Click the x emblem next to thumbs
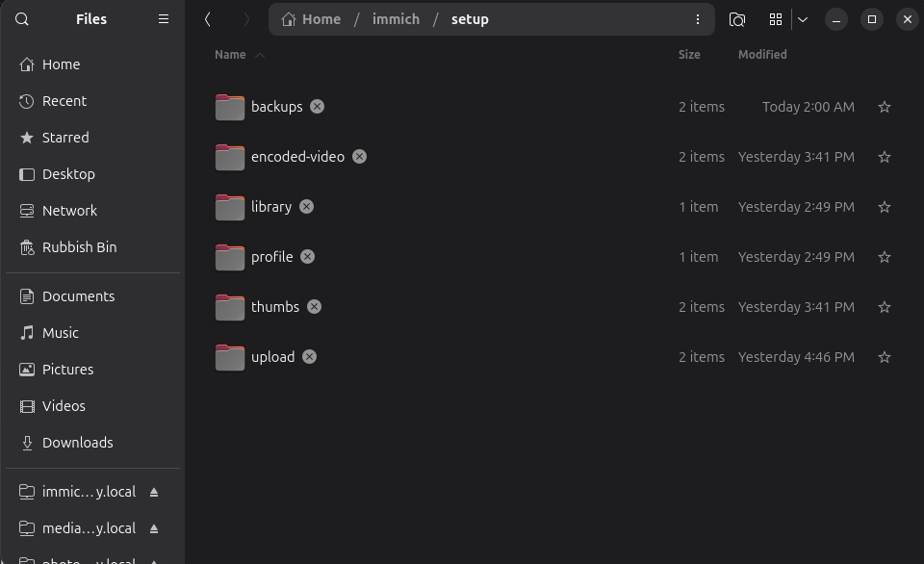This screenshot has height=564, width=924. pyautogui.click(x=314, y=307)
